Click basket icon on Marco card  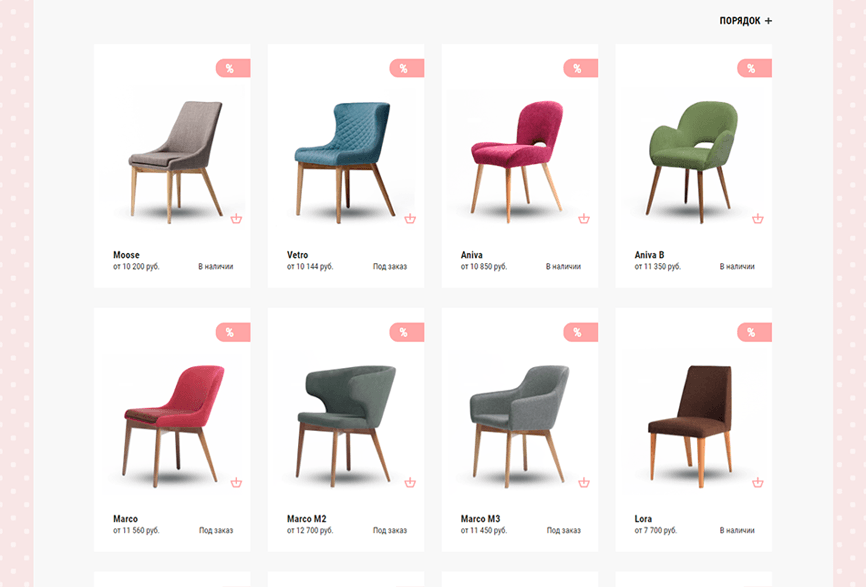pyautogui.click(x=236, y=483)
